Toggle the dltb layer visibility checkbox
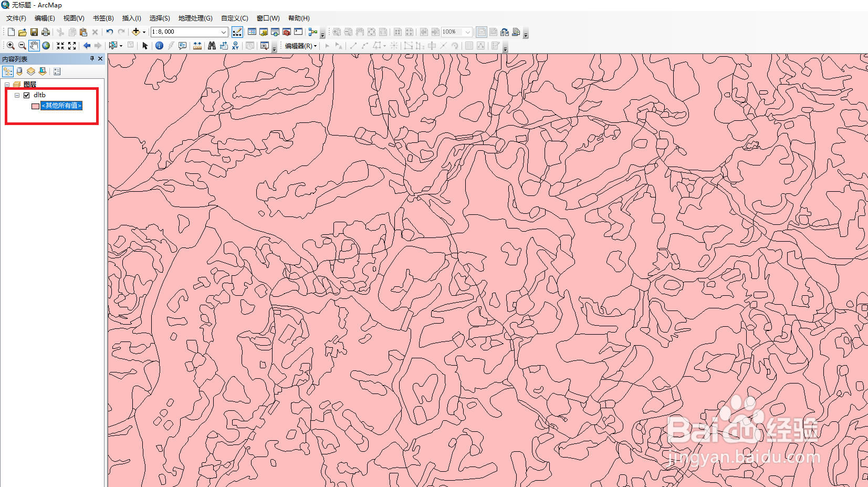Image resolution: width=868 pixels, height=487 pixels. click(27, 95)
